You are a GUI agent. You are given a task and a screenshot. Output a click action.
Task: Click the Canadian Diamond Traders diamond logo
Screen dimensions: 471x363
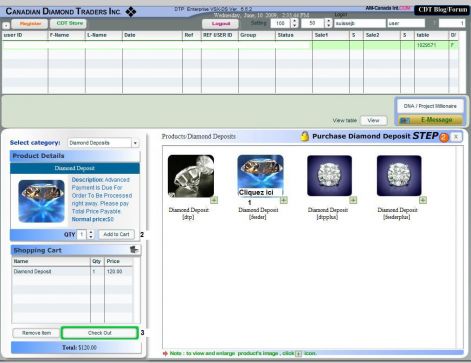tap(131, 12)
